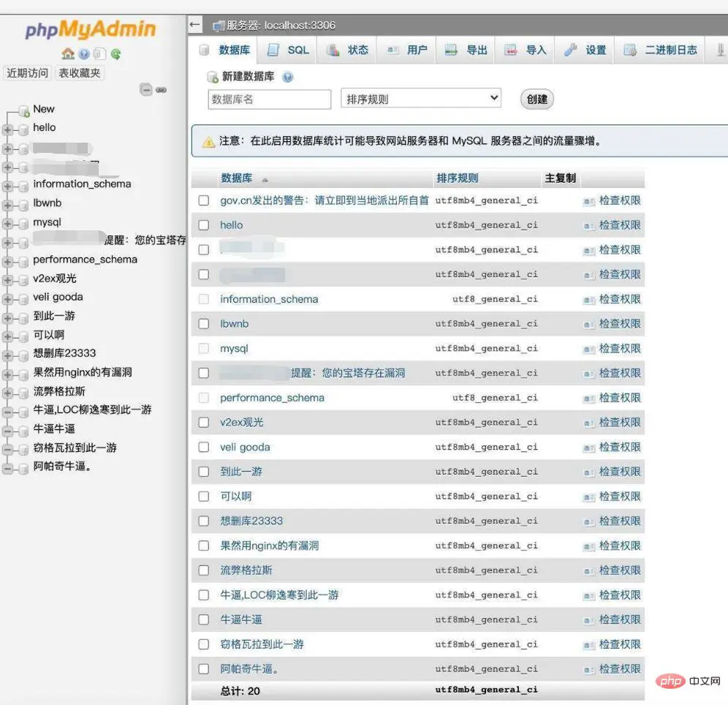Screen dimensions: 728x705
Task: Check the veli gooda database checkbox
Action: (203, 447)
